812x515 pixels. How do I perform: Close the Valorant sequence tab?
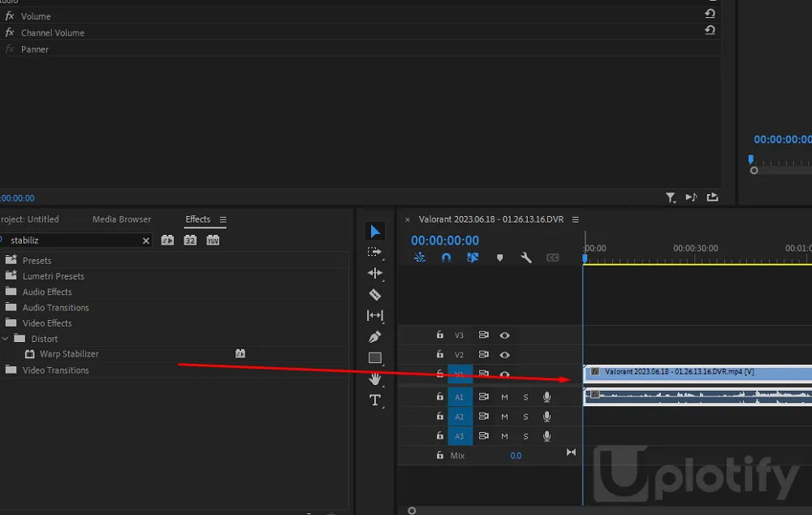pyautogui.click(x=408, y=219)
